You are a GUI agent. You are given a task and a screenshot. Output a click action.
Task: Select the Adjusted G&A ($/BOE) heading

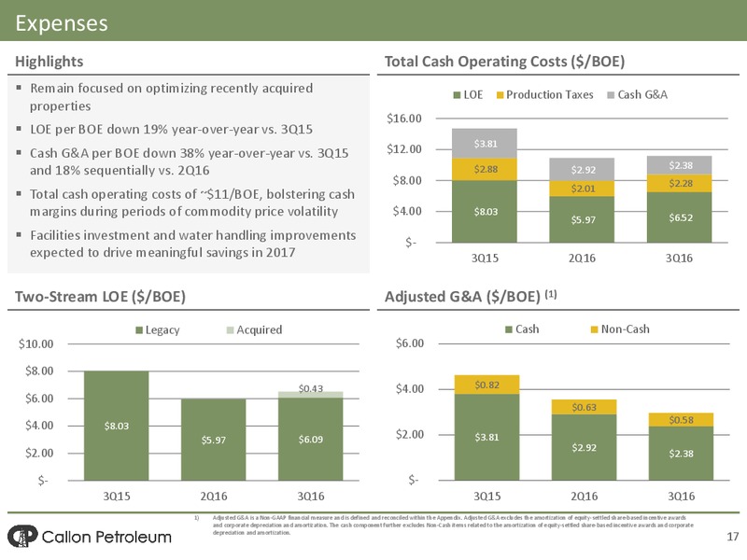(471, 297)
